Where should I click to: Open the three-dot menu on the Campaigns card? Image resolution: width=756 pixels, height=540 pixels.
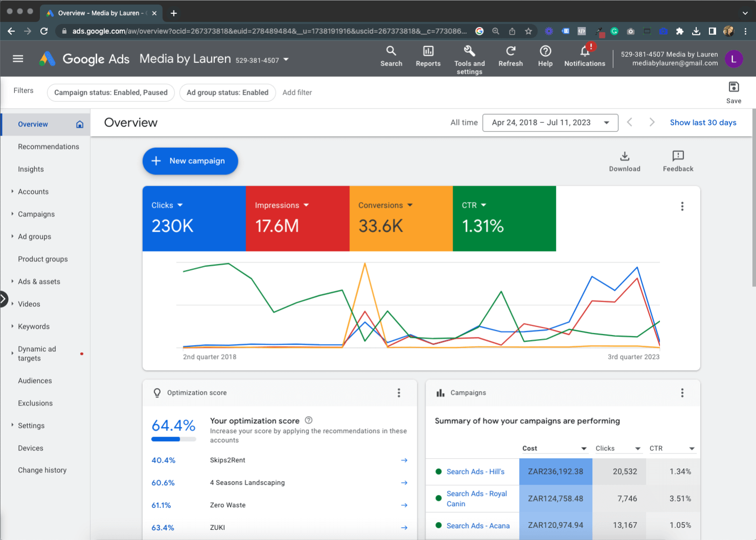tap(682, 393)
